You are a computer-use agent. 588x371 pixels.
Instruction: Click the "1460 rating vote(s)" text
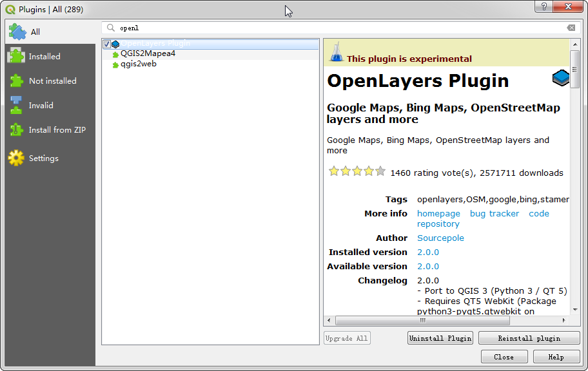pyautogui.click(x=433, y=173)
